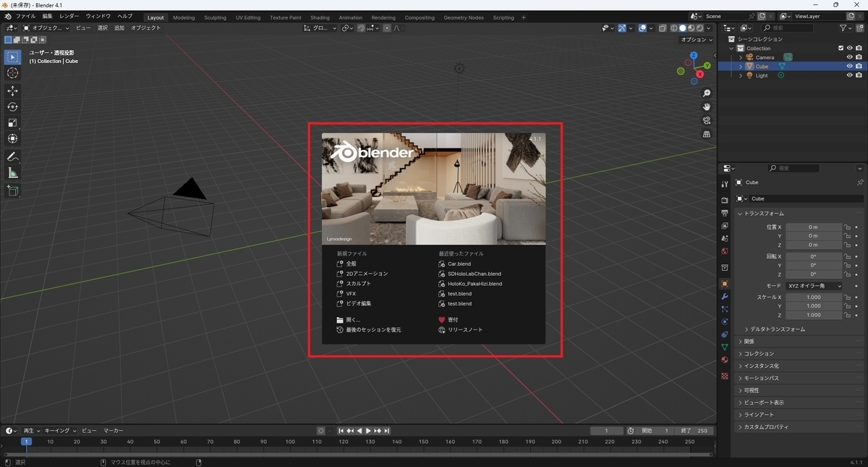This screenshot has height=467, width=868.
Task: Select the Scale tool
Action: pyautogui.click(x=13, y=122)
